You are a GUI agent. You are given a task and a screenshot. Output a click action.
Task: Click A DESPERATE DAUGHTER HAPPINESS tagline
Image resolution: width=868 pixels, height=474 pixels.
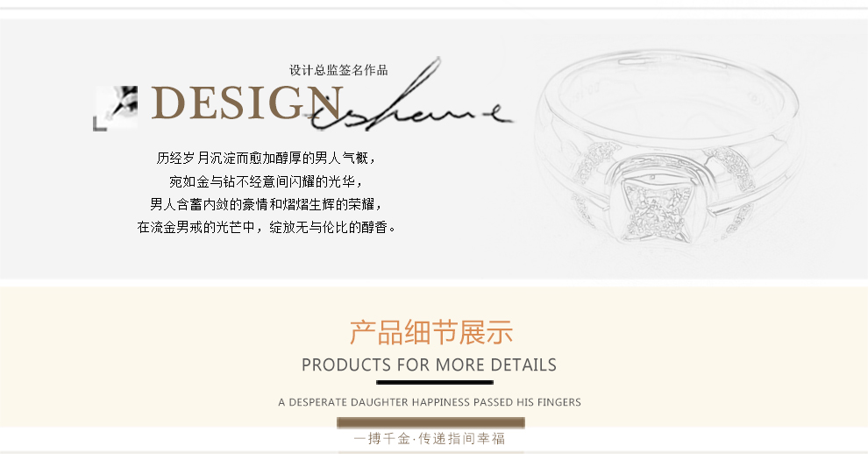[x=430, y=402]
